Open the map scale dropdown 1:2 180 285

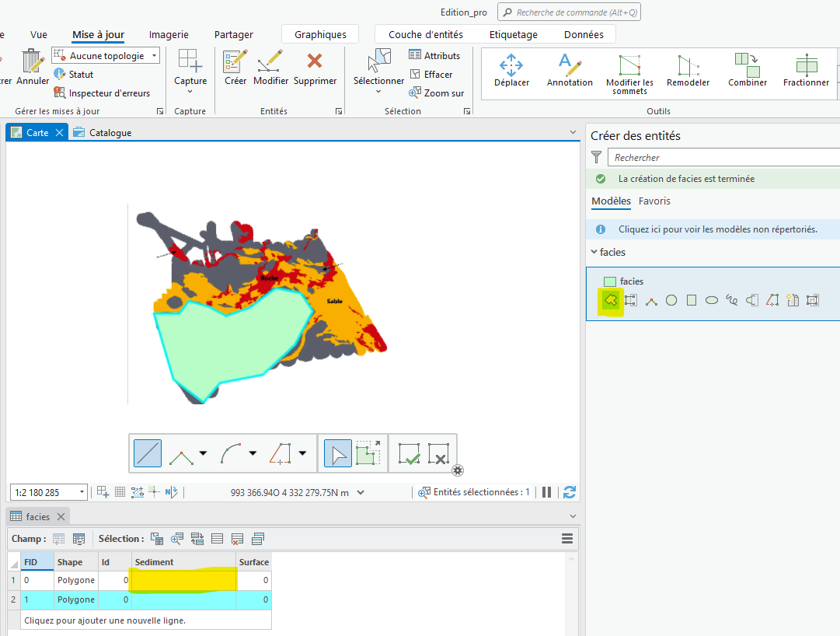pos(82,492)
